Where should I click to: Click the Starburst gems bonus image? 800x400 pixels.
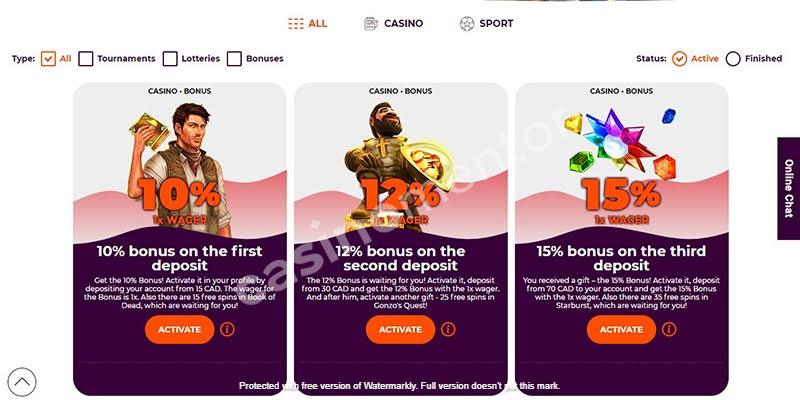(x=621, y=143)
